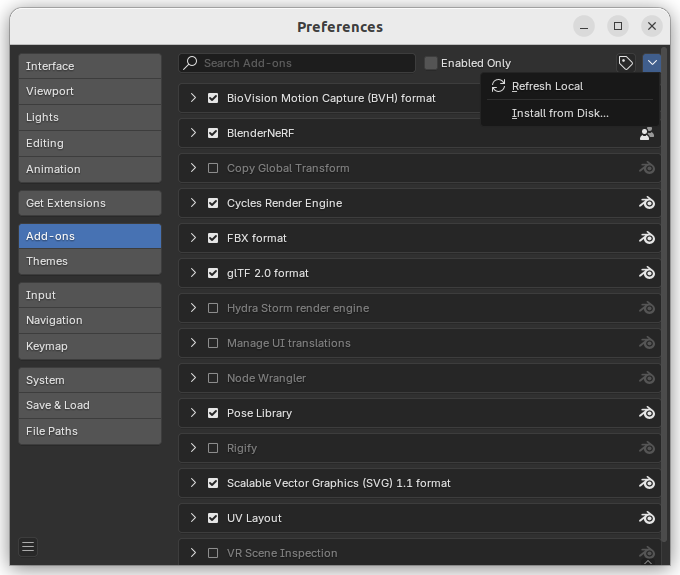Go to the Editing section

pyautogui.click(x=90, y=144)
